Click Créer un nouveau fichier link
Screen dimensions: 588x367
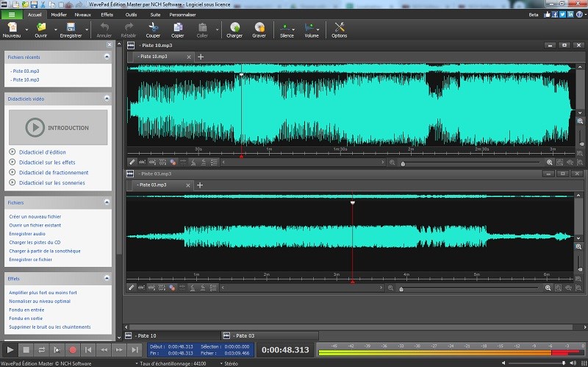[35, 216]
